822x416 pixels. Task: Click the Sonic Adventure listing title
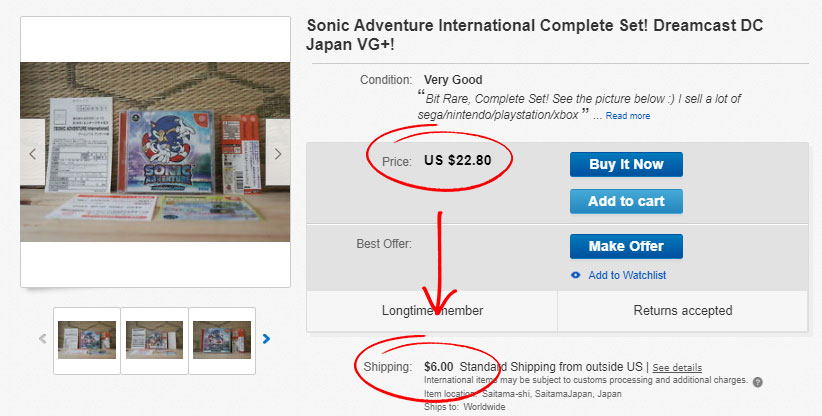[534, 35]
